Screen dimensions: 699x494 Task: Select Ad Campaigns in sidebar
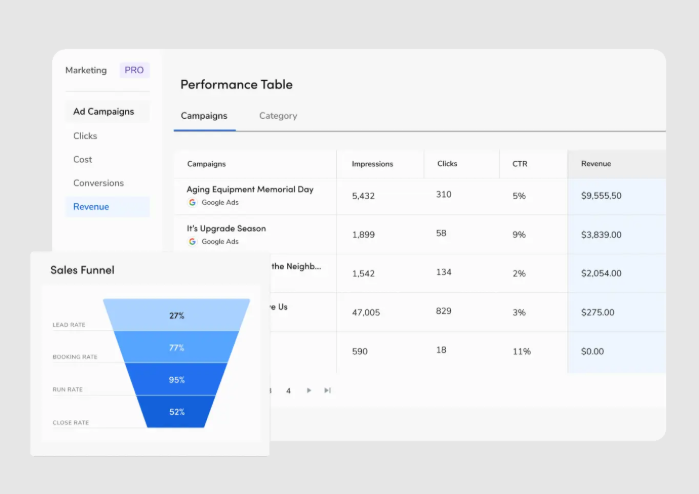click(x=104, y=112)
